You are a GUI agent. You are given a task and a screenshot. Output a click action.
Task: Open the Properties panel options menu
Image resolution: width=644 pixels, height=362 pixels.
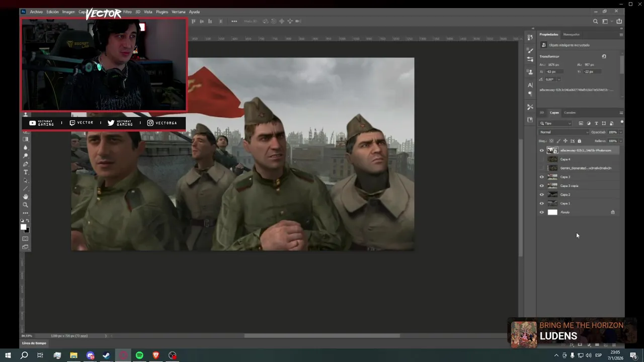click(621, 35)
